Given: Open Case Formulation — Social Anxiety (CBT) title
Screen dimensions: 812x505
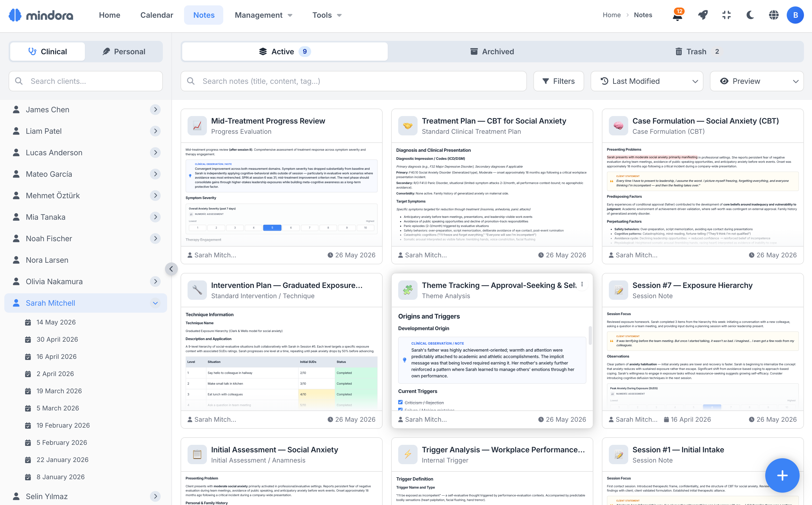Looking at the screenshot, I should [705, 121].
